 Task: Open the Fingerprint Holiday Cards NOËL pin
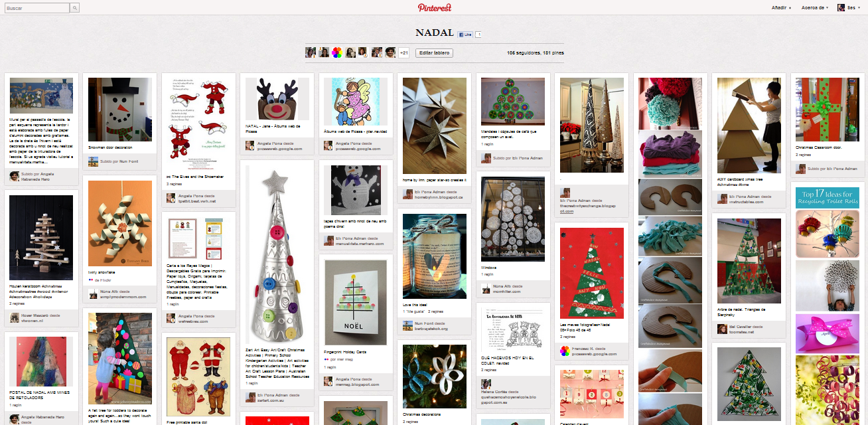[x=355, y=302]
